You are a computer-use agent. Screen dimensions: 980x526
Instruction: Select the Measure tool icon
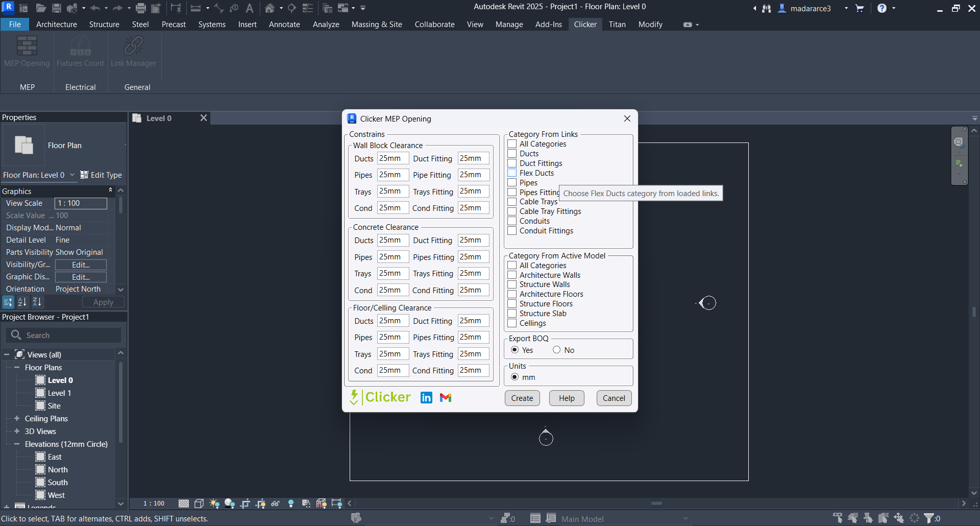[195, 8]
